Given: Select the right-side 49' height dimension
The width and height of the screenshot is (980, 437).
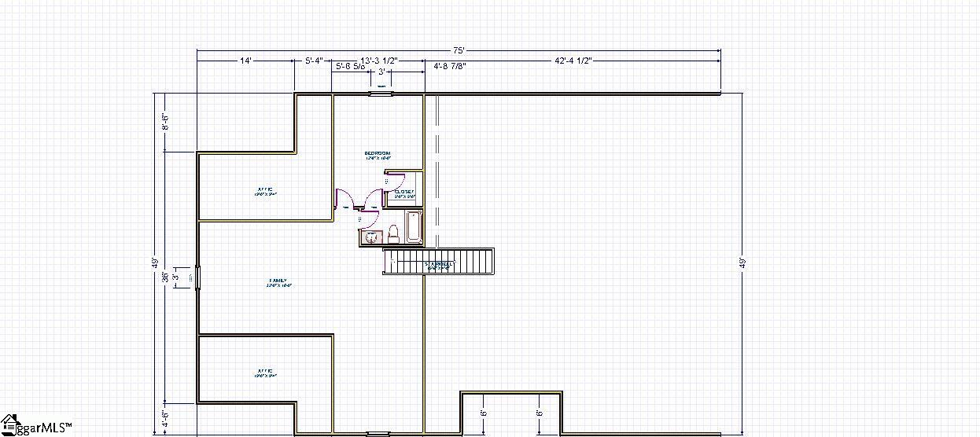Looking at the screenshot, I should (742, 263).
